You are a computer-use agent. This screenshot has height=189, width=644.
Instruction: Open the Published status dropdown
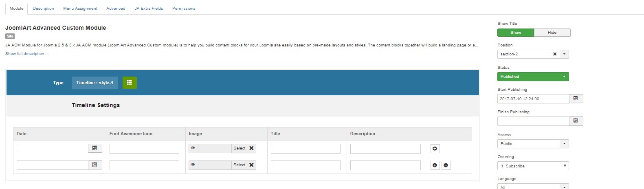pos(533,77)
